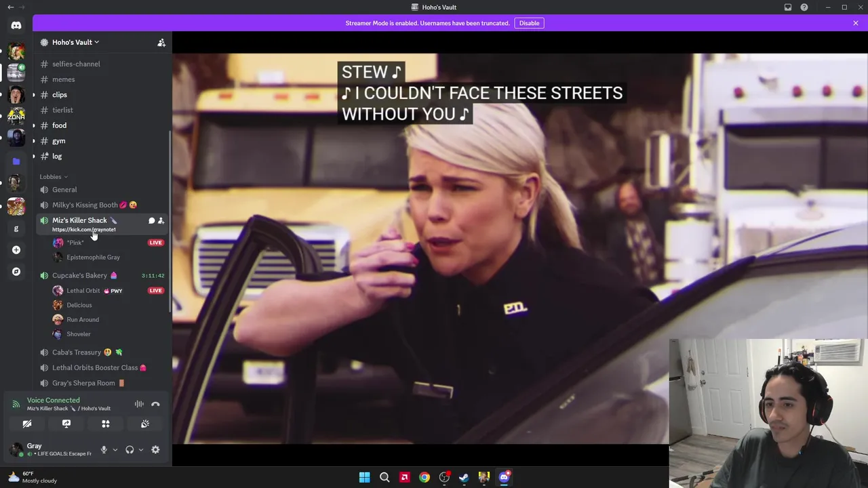Open Gray's user profile panel
This screenshot has width=868, height=488.
[x=52, y=449]
